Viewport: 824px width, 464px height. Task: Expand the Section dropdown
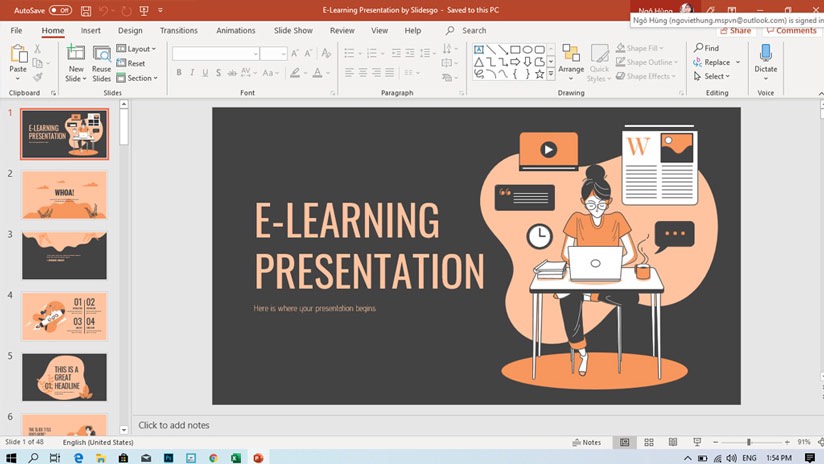pyautogui.click(x=137, y=78)
